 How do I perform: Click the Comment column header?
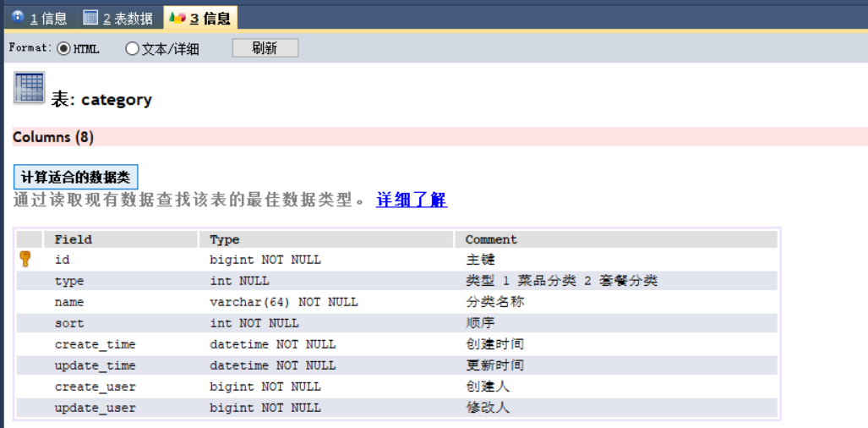pos(616,239)
